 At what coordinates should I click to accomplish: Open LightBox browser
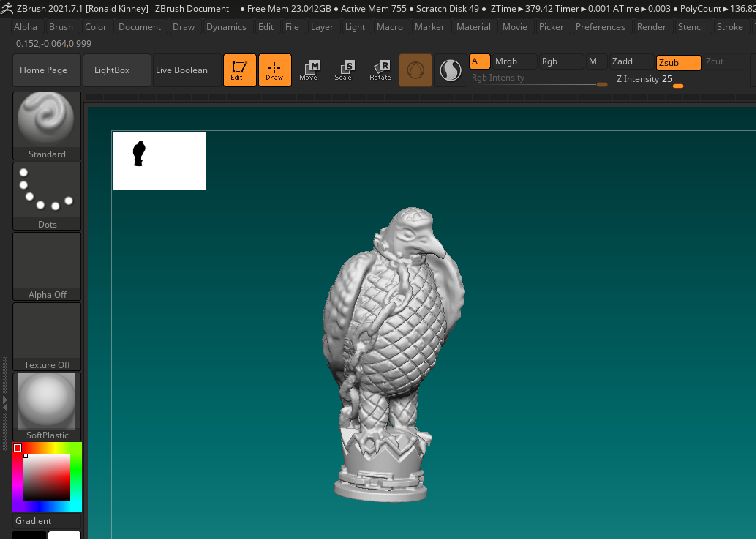(117, 70)
